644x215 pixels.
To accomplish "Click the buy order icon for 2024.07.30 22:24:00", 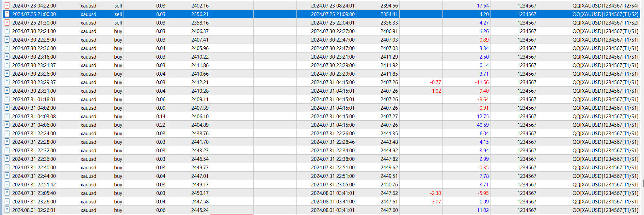I will (7, 31).
